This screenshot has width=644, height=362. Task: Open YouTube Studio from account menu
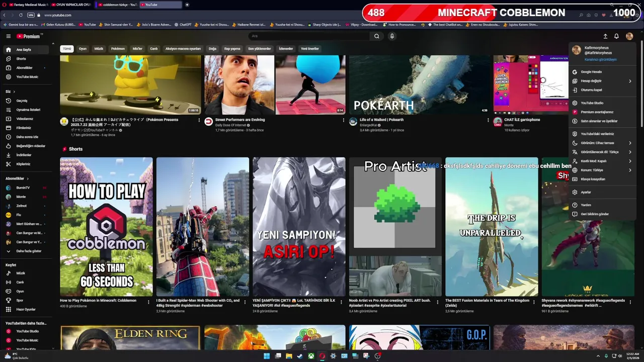(602, 103)
